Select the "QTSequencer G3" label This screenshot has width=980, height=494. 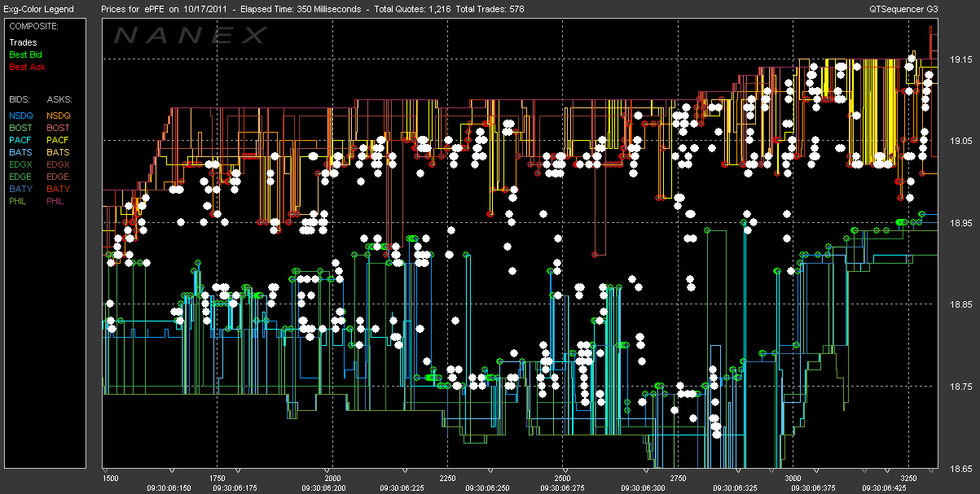pyautogui.click(x=903, y=9)
